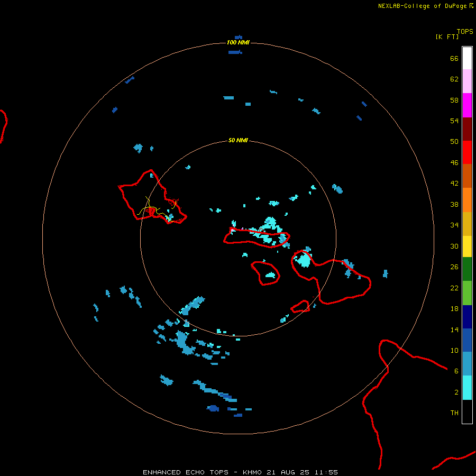The height and width of the screenshot is (476, 476).
Task: Click the '66' legend value label
Action: [x=454, y=59]
